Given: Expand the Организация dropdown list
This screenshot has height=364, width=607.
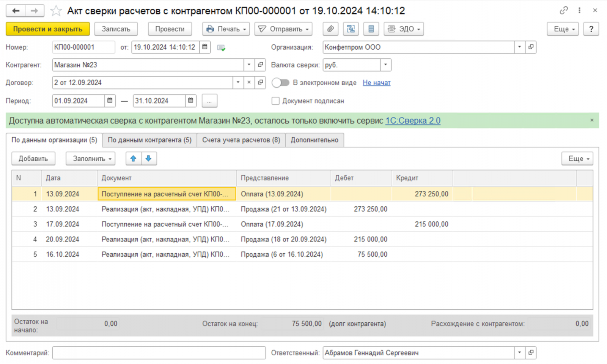Looking at the screenshot, I should (519, 47).
